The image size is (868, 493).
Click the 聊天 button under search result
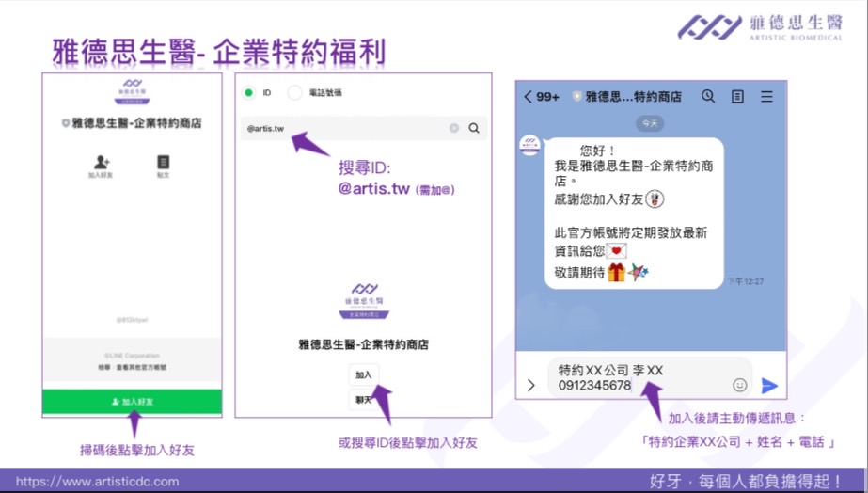pyautogui.click(x=364, y=399)
